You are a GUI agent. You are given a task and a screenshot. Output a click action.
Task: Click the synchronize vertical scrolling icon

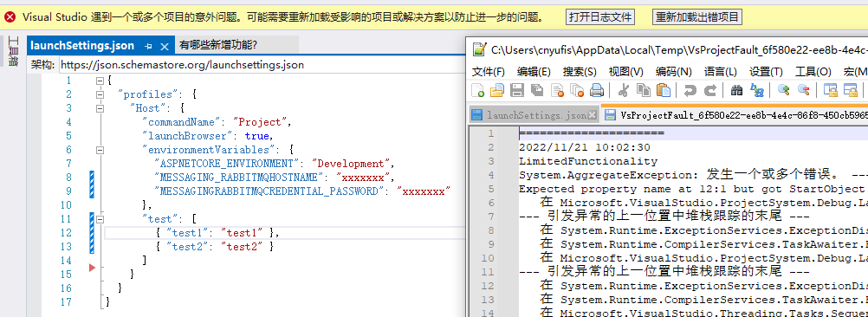[830, 89]
